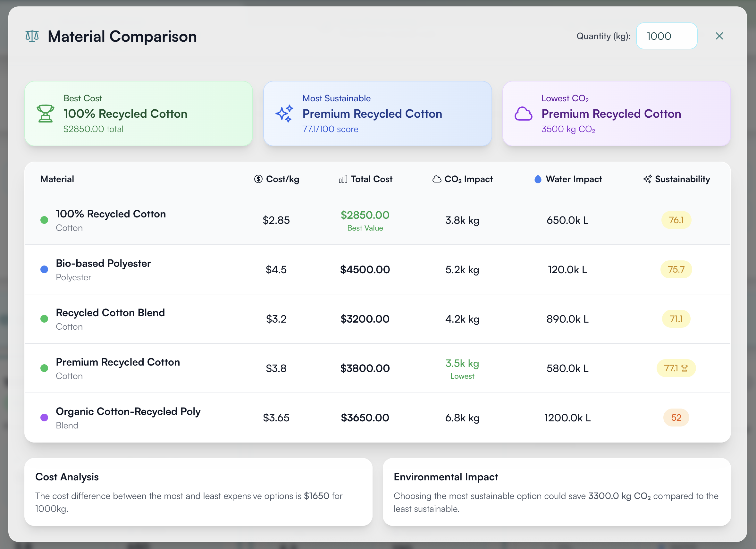756x549 pixels.
Task: Click the balance scale icon beside Material Comparison
Action: click(32, 36)
